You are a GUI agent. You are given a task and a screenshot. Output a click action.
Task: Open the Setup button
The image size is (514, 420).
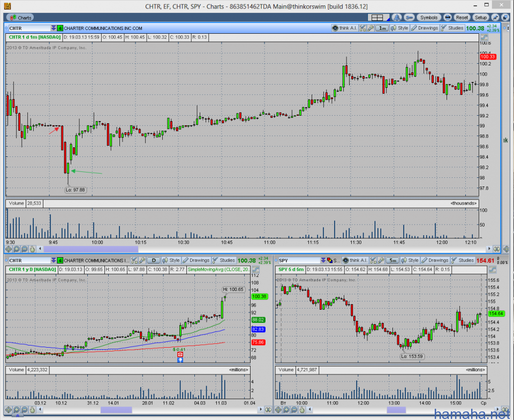click(x=481, y=18)
